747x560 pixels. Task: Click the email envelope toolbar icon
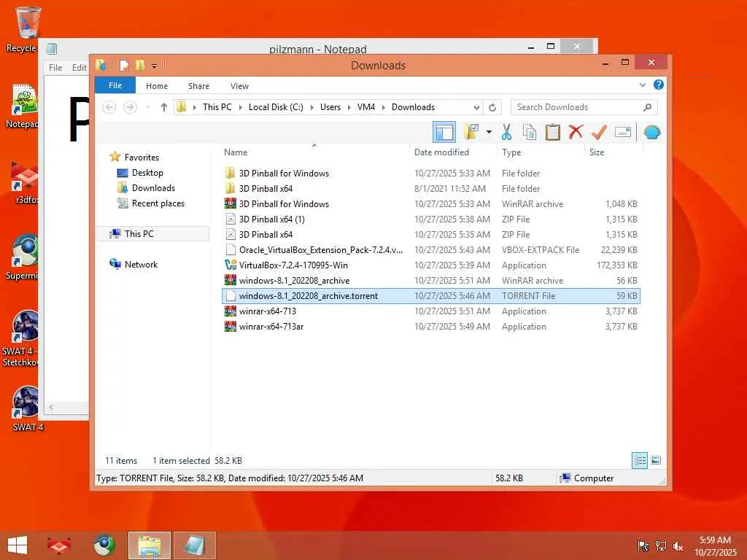click(623, 132)
